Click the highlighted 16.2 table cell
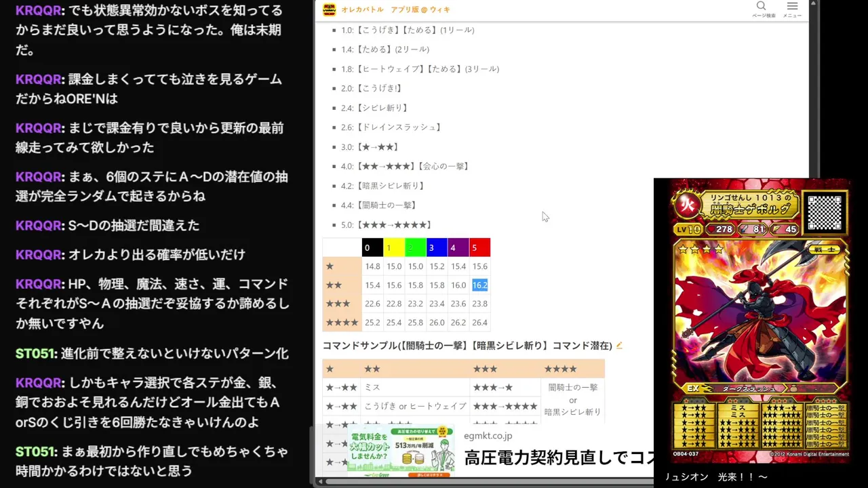The image size is (868, 488). 479,285
